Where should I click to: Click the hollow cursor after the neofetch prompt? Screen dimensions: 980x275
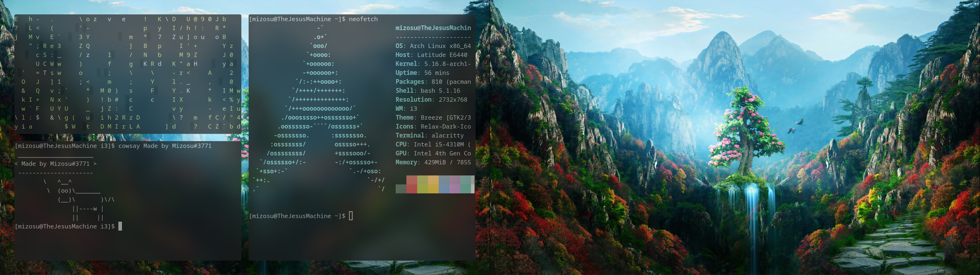pyautogui.click(x=351, y=216)
